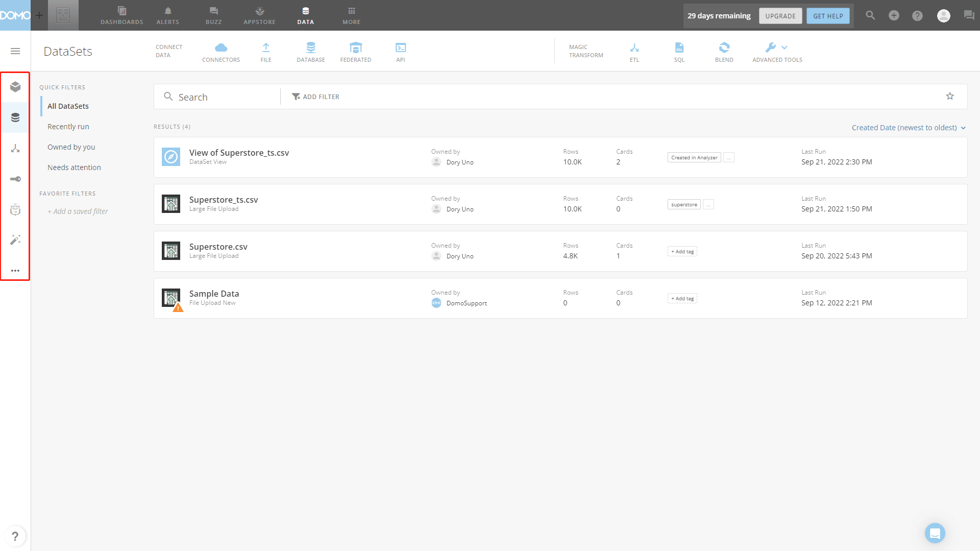Click View of Superstore_ts.csv compass thumbnail
This screenshot has height=551, width=980.
coord(171,157)
